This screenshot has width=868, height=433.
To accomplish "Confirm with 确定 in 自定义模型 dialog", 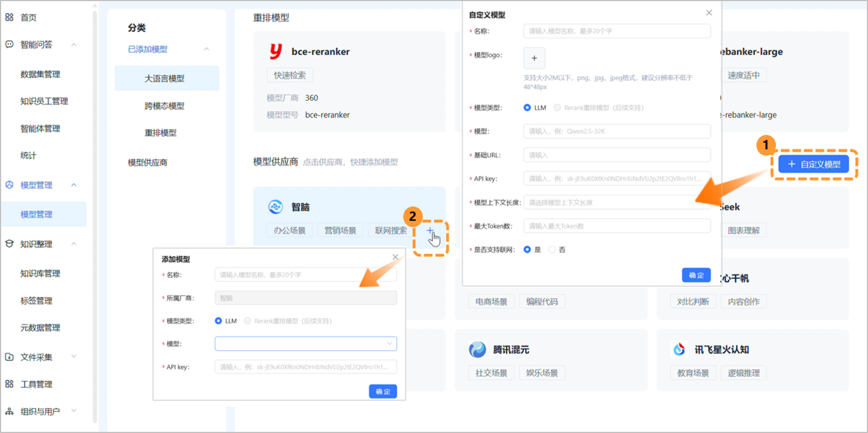I will [695, 275].
